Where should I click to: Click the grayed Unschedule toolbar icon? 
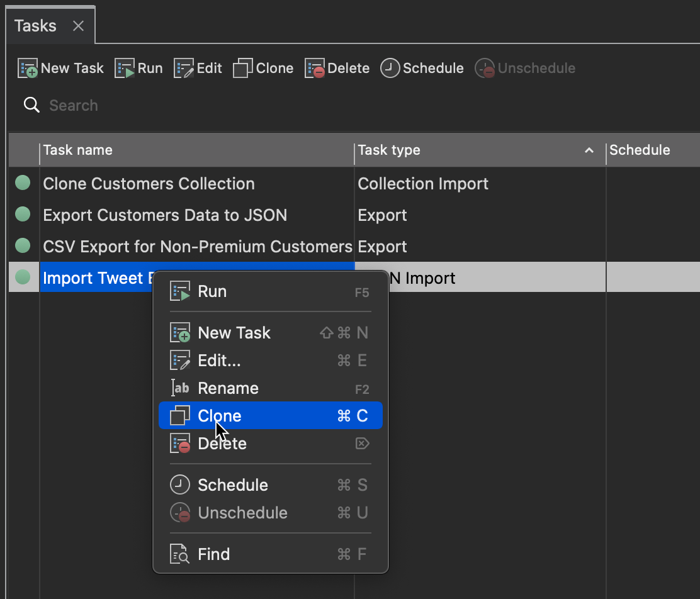click(484, 69)
